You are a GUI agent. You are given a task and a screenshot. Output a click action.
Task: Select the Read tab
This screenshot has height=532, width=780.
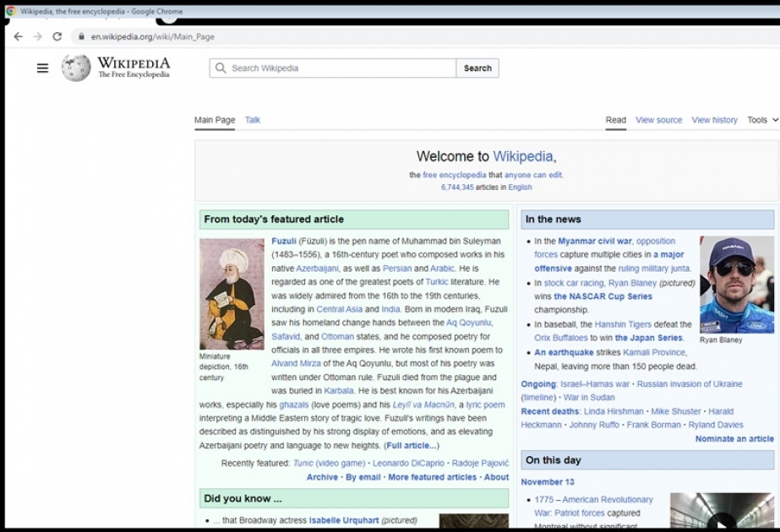point(616,120)
